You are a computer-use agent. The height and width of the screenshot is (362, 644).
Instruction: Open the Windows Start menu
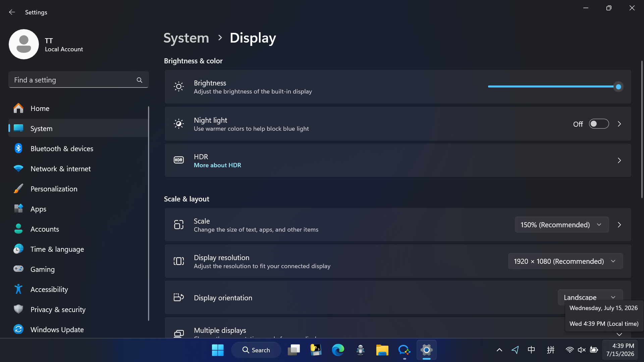pos(218,350)
